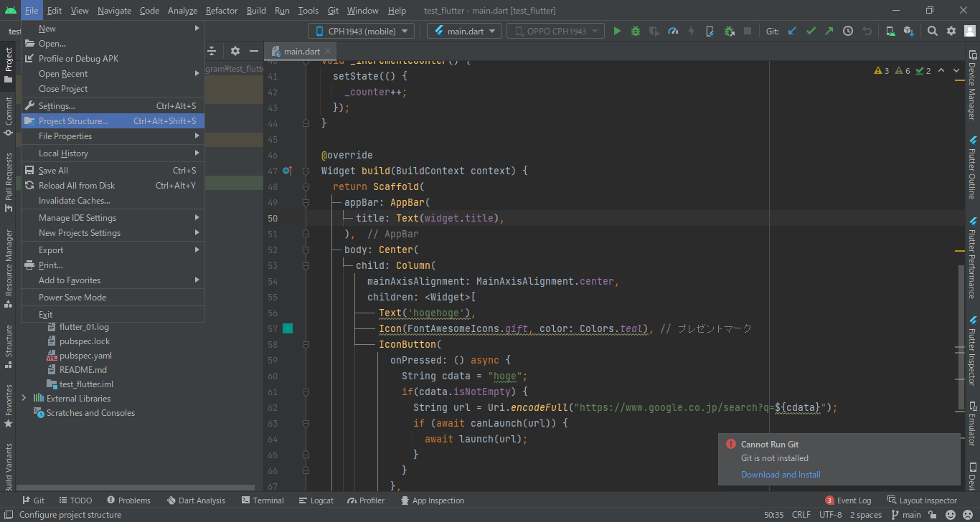Open CPH1943 (mobile) device dropdown
The width and height of the screenshot is (980, 522).
tap(362, 31)
